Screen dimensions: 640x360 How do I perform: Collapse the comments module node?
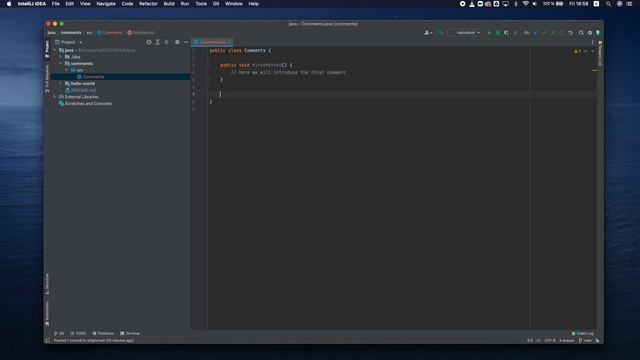coord(61,64)
